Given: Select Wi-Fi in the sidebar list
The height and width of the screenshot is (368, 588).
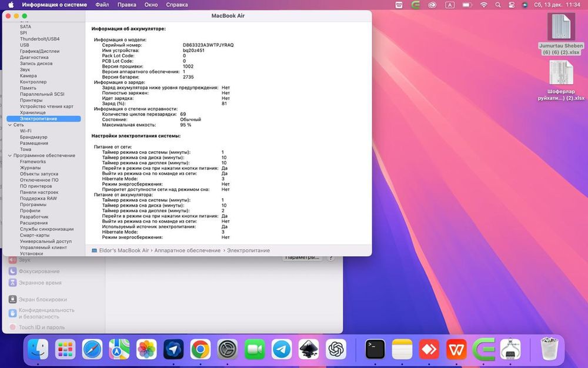Looking at the screenshot, I should [26, 131].
